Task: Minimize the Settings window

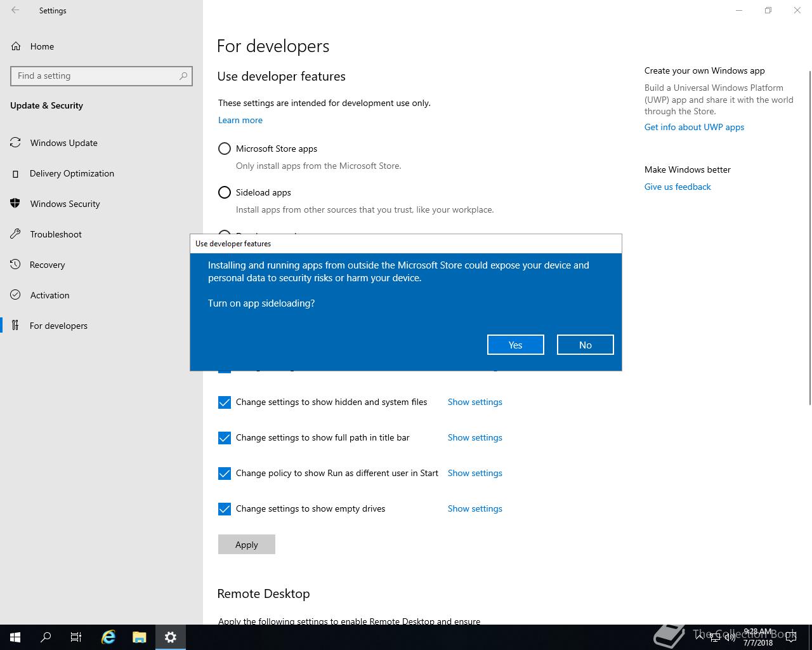Action: tap(739, 10)
